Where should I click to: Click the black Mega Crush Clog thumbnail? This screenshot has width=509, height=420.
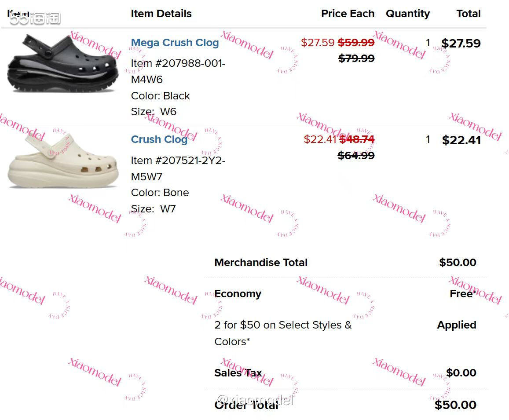(x=63, y=64)
